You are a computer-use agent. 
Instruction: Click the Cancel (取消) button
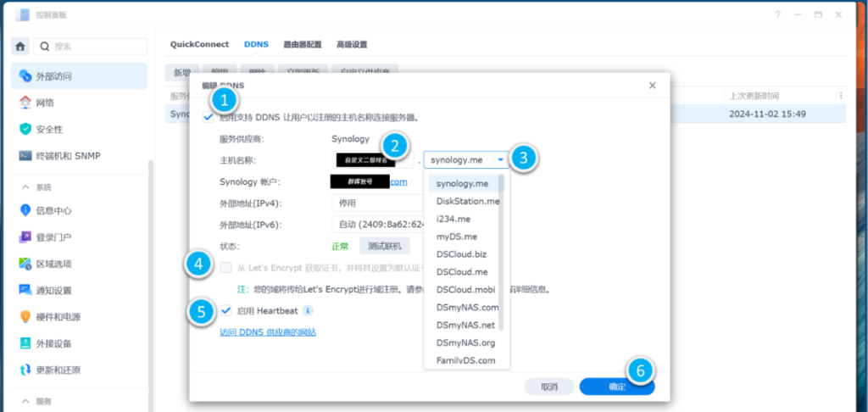click(549, 387)
